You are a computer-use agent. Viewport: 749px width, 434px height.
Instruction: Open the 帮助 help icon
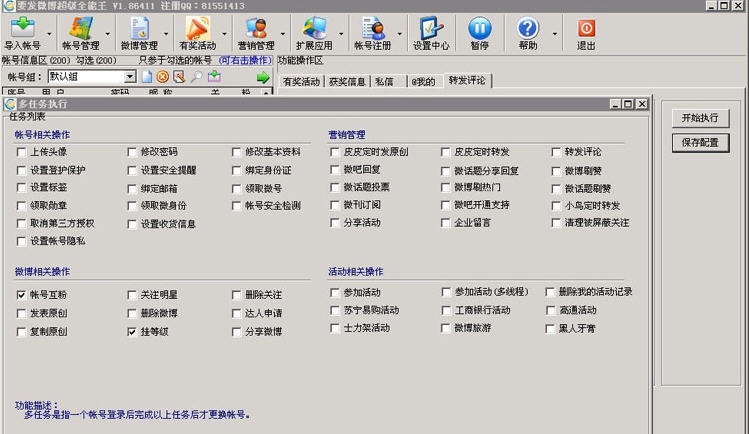528,28
